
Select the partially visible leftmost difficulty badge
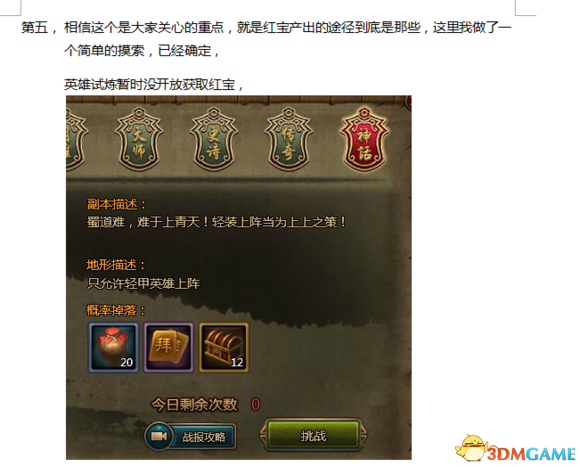click(x=76, y=139)
